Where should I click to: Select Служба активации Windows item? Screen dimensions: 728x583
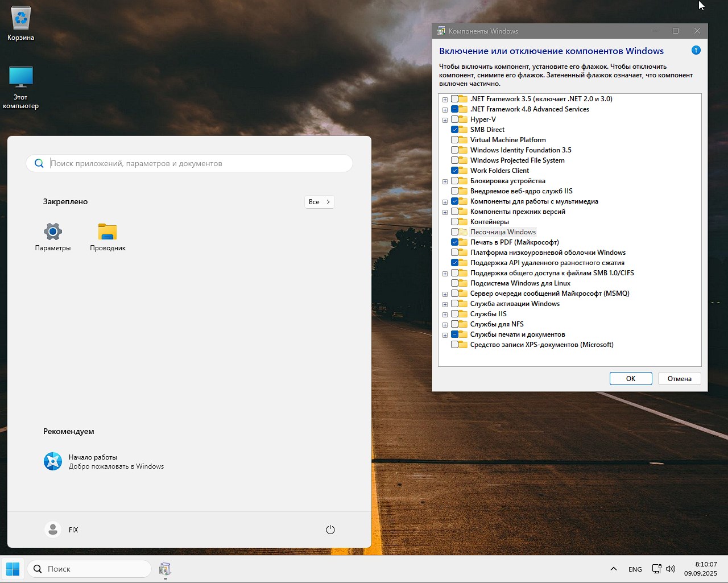515,304
